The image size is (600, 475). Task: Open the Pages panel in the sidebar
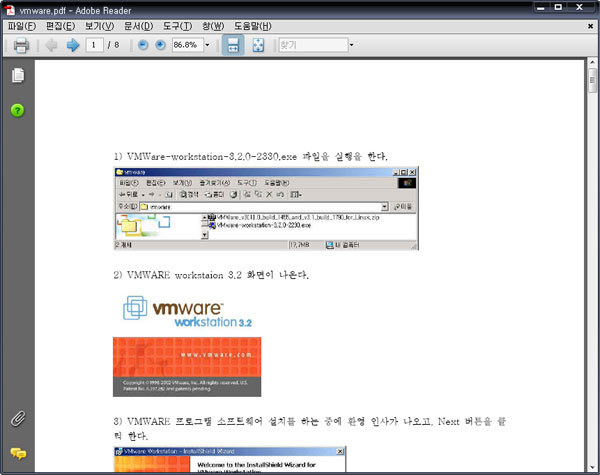click(x=18, y=75)
